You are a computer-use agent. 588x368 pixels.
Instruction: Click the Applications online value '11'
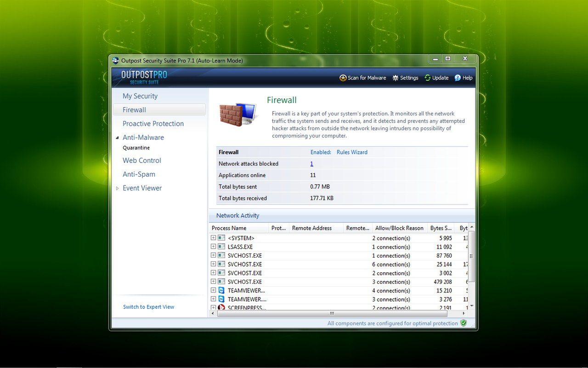pos(313,175)
